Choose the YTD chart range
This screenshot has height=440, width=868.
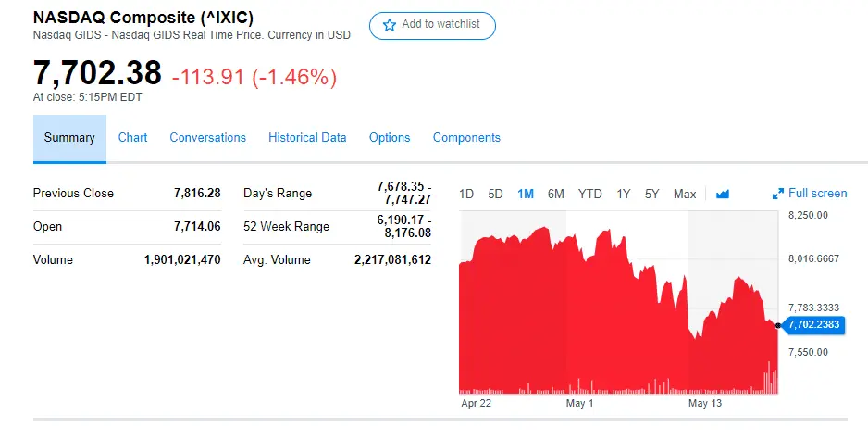(590, 194)
